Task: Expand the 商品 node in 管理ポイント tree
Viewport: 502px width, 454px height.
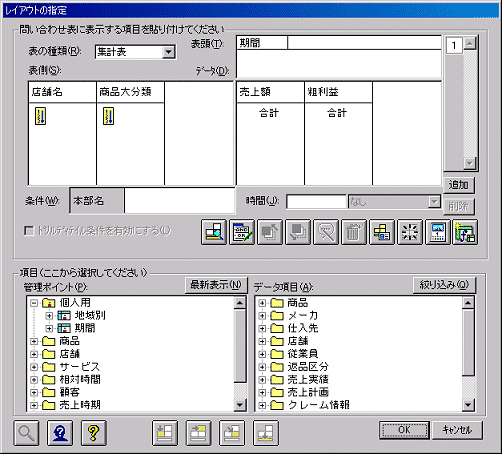Action: pyautogui.click(x=34, y=341)
